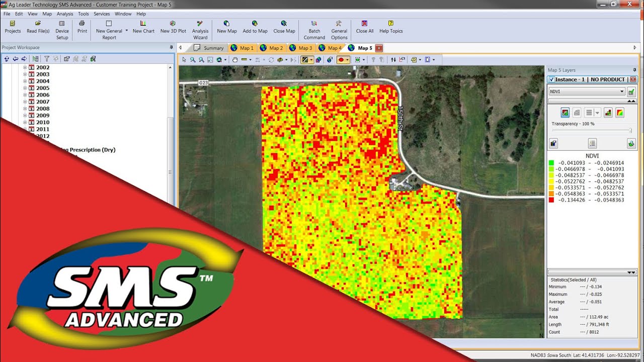This screenshot has height=362, width=644.
Task: Toggle the Instance - 1 layer checkbox
Action: (x=552, y=79)
